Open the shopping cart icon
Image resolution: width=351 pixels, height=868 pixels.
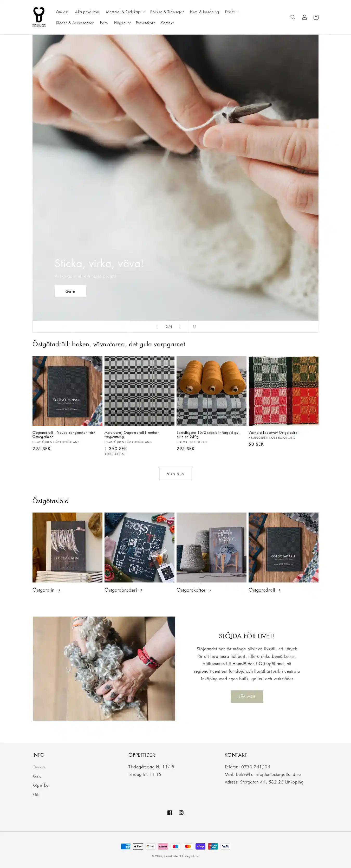click(316, 17)
